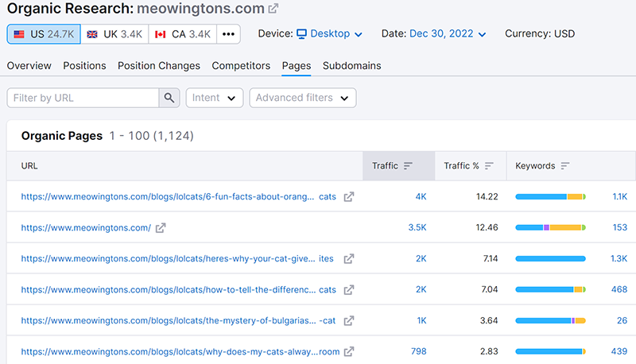
Task: Click the 7.04 traffic percent value
Action: 490,289
